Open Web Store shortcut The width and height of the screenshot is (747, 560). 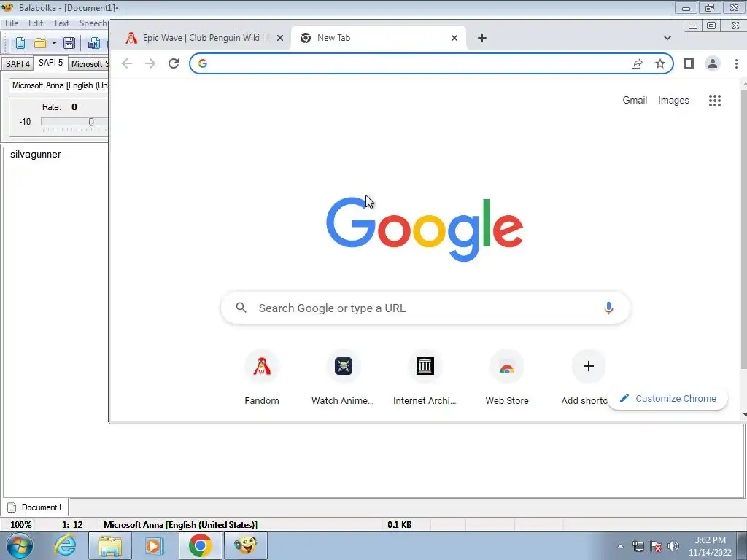tap(507, 378)
